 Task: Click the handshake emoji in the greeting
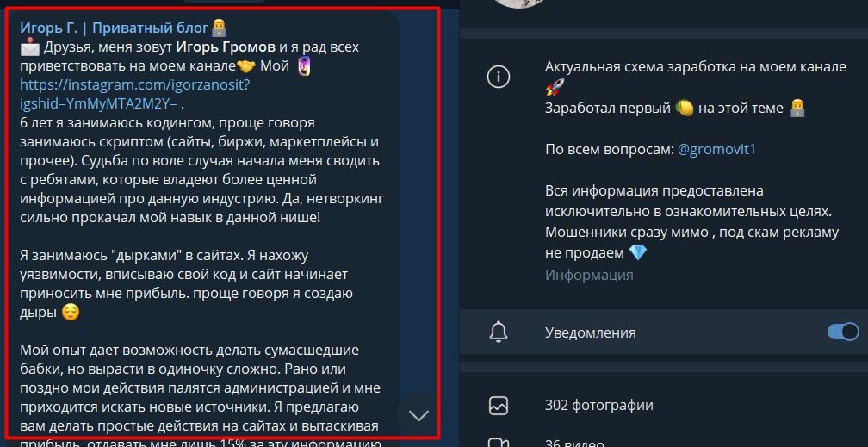point(246,66)
